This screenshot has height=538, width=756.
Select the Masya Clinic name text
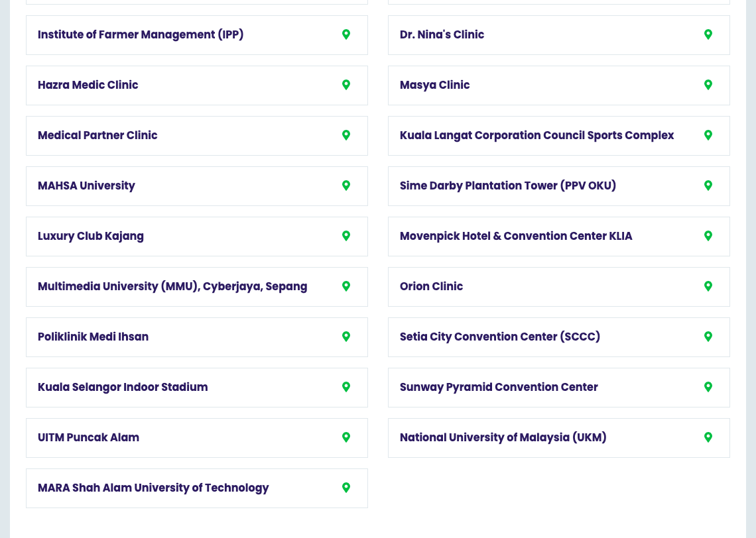tap(434, 85)
